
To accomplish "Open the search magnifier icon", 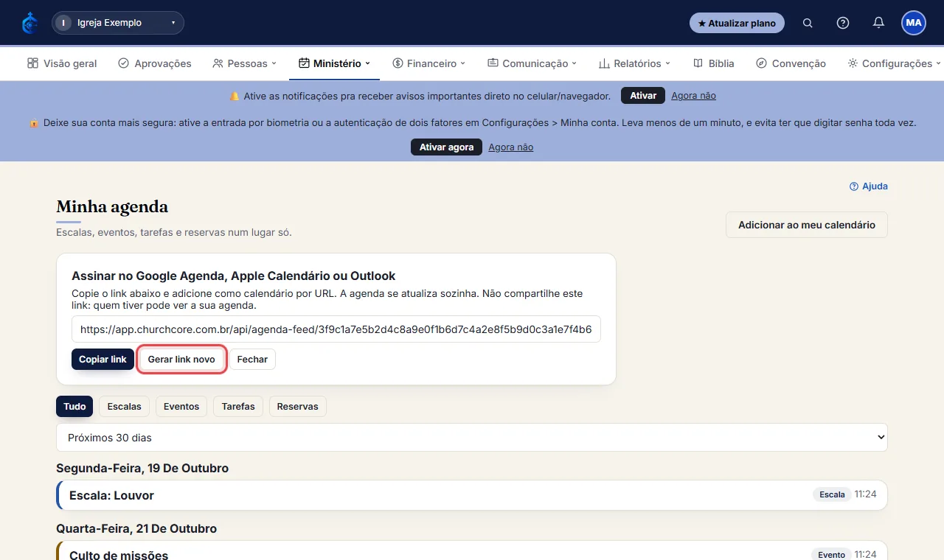I will pyautogui.click(x=808, y=23).
